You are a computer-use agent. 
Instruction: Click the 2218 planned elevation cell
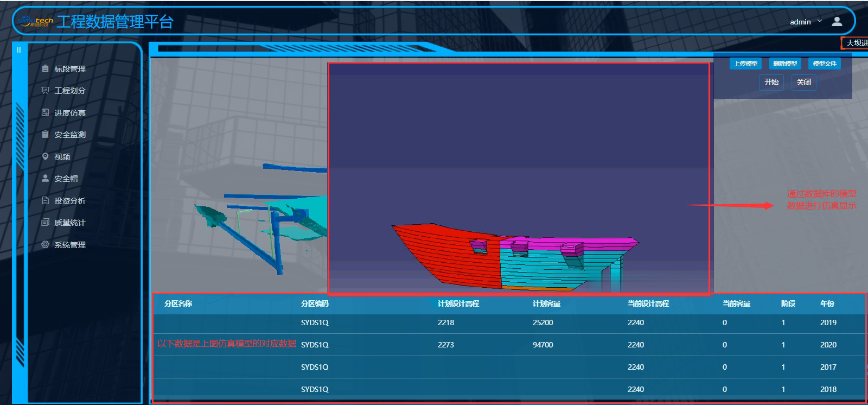point(446,322)
